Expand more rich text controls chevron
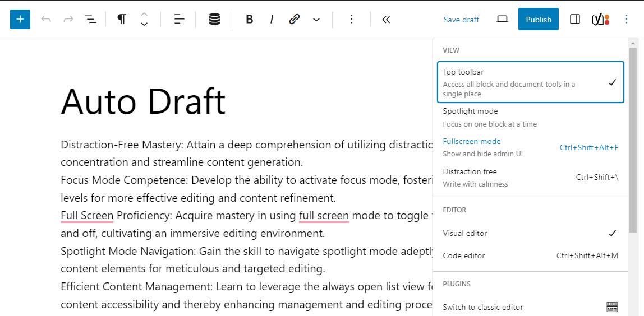644x316 pixels. click(316, 20)
